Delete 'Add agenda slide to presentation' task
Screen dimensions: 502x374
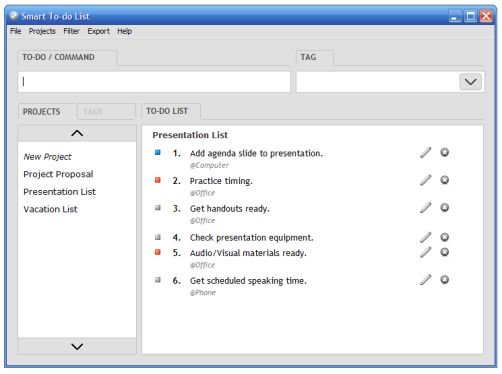(445, 152)
